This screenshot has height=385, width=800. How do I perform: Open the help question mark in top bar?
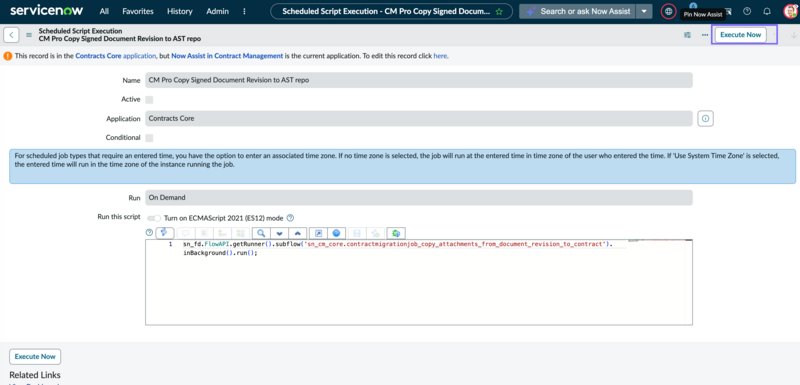pos(747,11)
